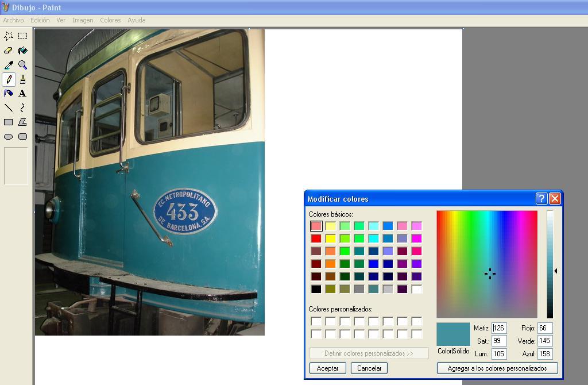
Task: Click the luminosity slider arrow
Action: (x=556, y=271)
